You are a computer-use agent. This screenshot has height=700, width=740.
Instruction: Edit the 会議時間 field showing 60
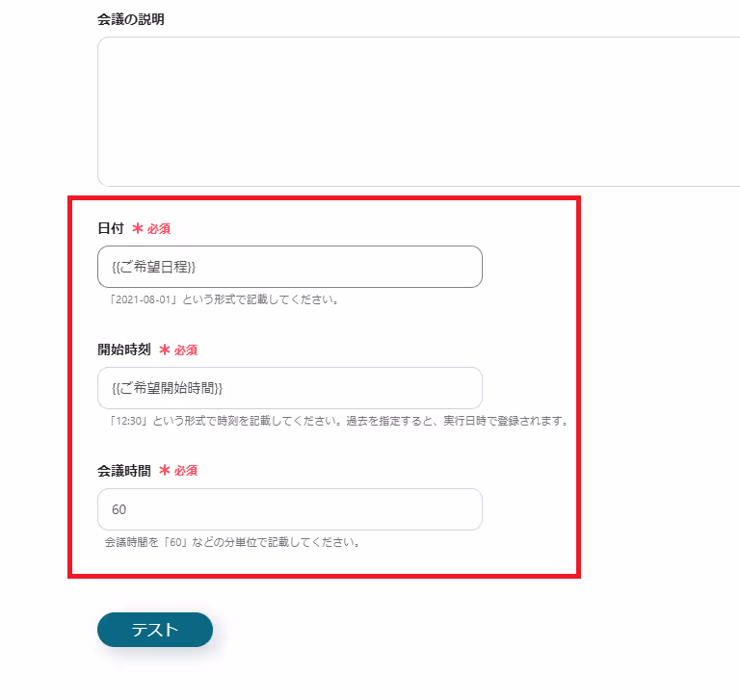click(x=290, y=509)
